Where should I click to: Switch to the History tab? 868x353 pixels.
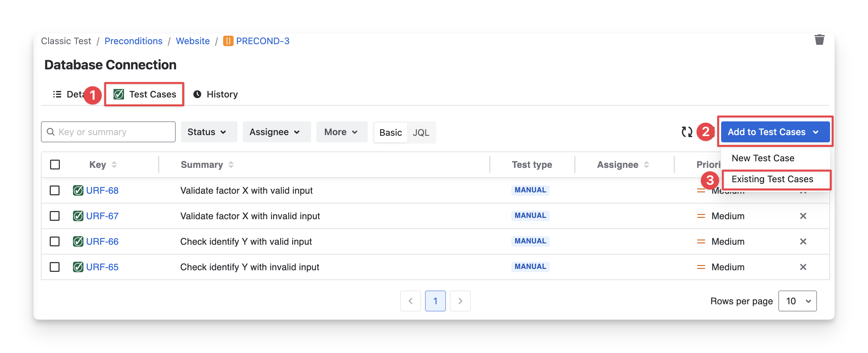pyautogui.click(x=216, y=94)
